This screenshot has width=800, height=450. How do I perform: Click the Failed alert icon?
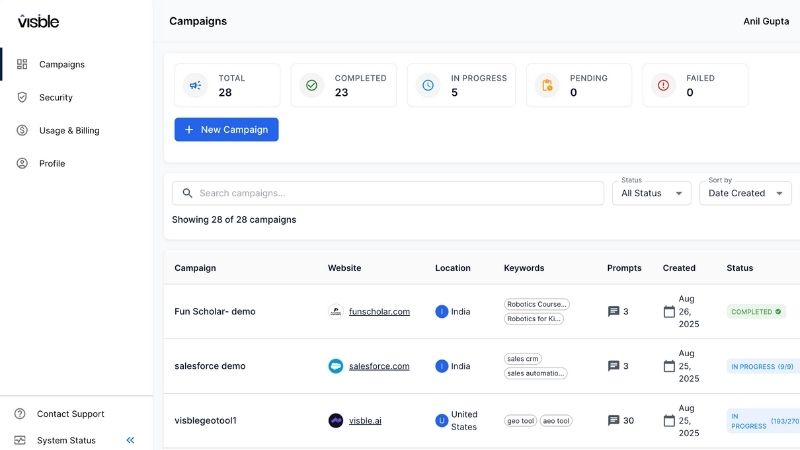(x=663, y=85)
